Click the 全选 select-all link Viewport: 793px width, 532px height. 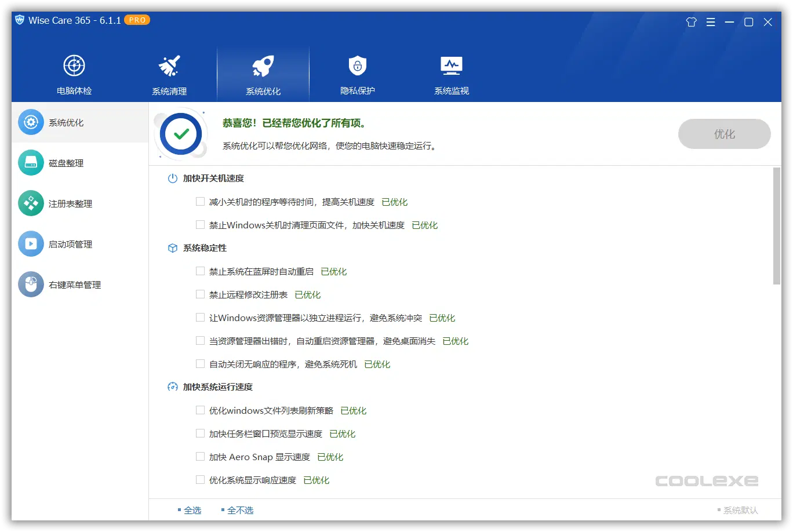click(192, 511)
